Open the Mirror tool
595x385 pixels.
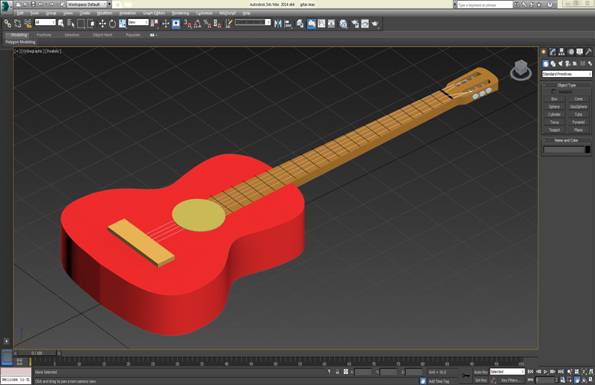pyautogui.click(x=278, y=24)
